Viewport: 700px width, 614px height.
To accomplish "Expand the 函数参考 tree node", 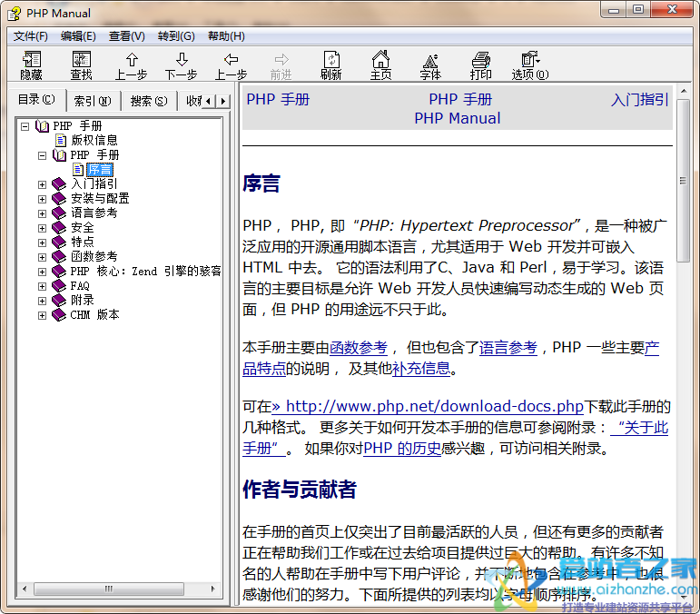I will point(42,257).
